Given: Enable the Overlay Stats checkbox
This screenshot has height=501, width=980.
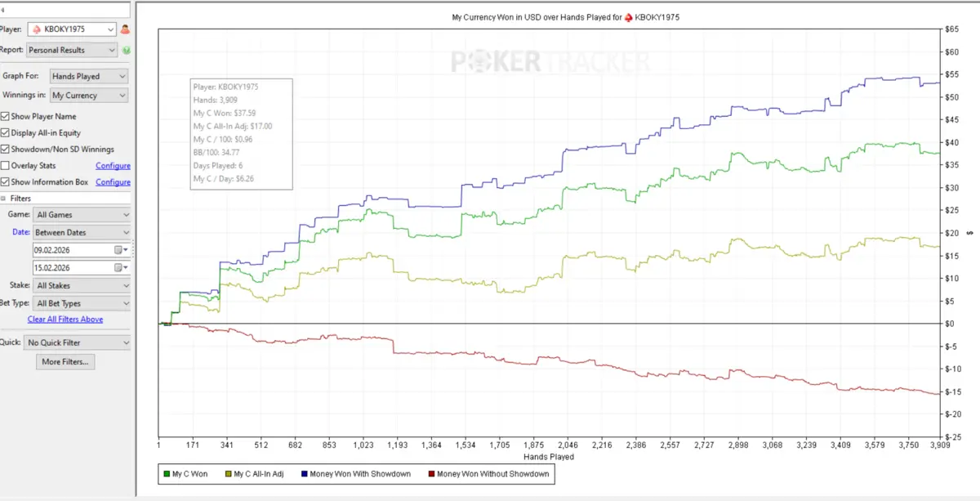Looking at the screenshot, I should pos(5,166).
